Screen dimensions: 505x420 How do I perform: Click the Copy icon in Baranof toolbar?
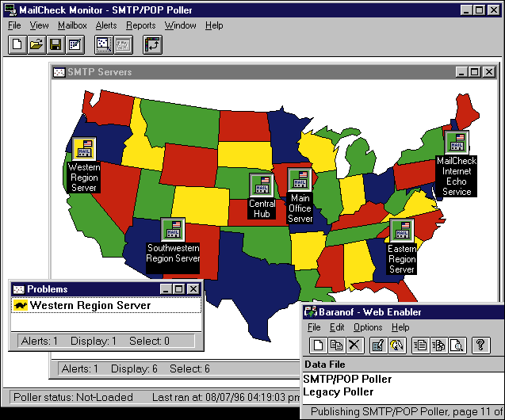click(x=336, y=346)
